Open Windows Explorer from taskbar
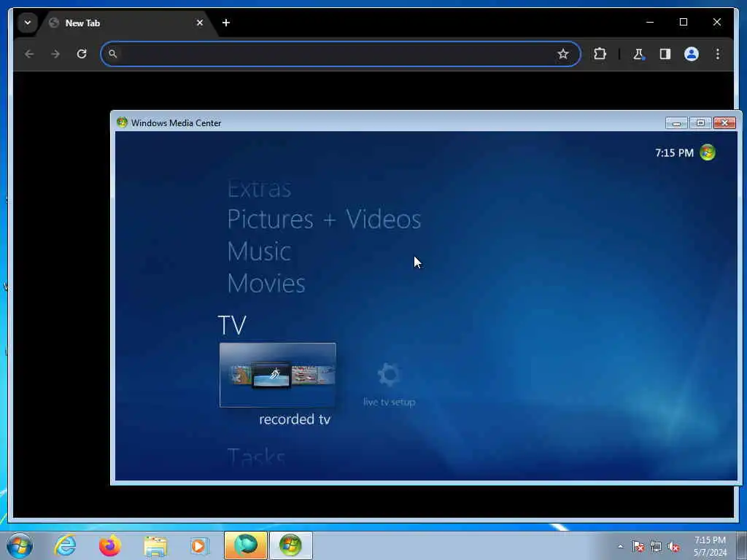Screen dimensions: 747x560 [x=155, y=545]
